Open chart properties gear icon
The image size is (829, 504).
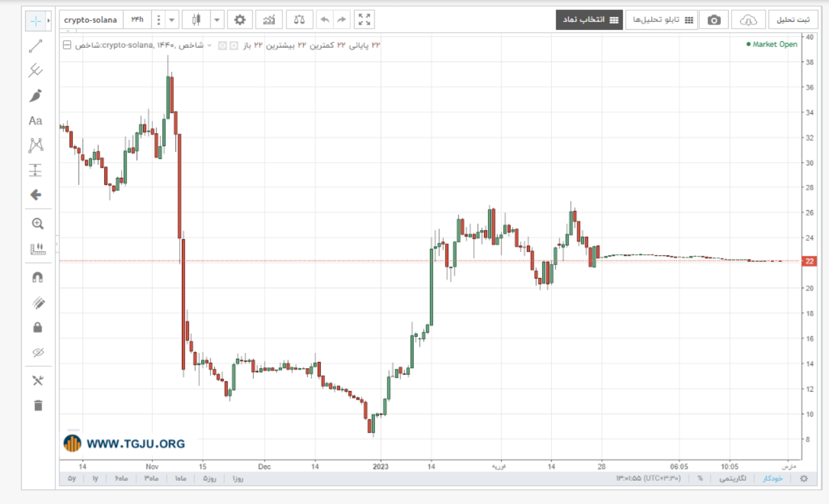pyautogui.click(x=240, y=20)
